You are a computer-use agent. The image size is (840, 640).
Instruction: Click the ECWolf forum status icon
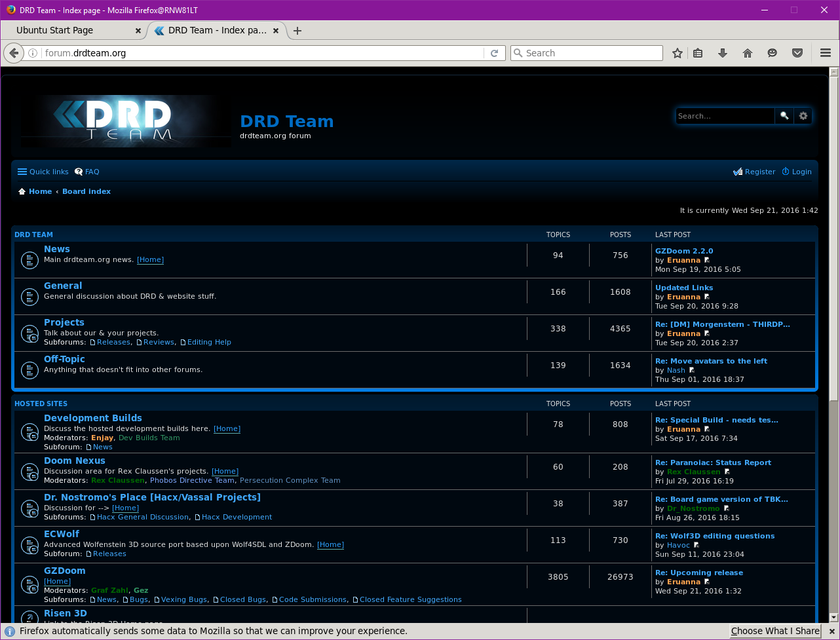pos(29,545)
